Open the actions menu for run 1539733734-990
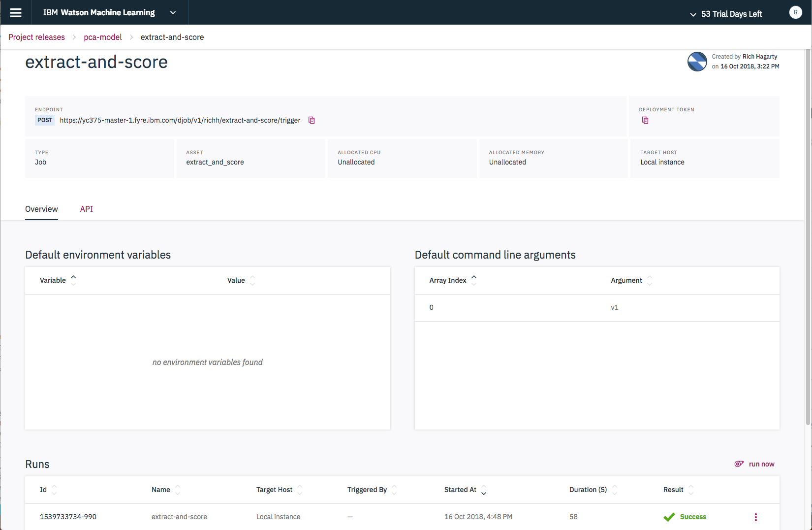 point(756,517)
